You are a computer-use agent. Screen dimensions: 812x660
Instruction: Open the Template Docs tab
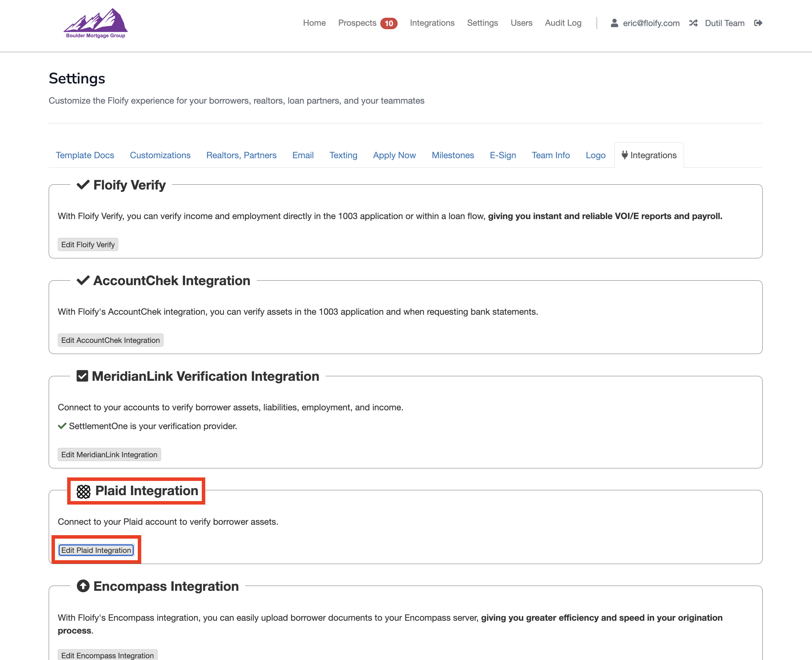[85, 155]
